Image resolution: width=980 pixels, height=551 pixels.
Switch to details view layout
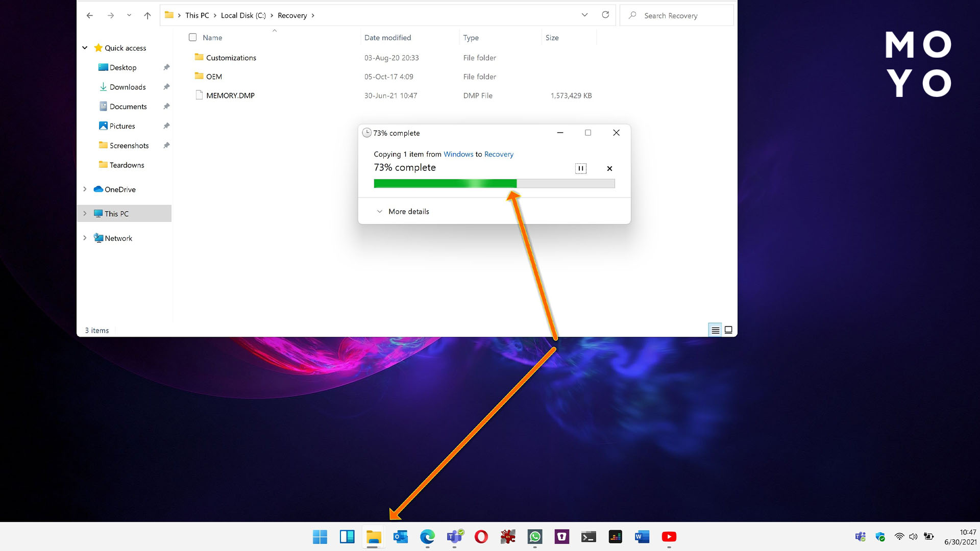click(x=715, y=330)
